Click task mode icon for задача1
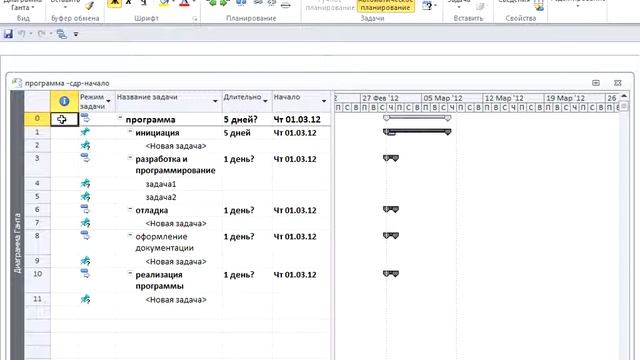This screenshot has width=640, height=360. point(85,184)
